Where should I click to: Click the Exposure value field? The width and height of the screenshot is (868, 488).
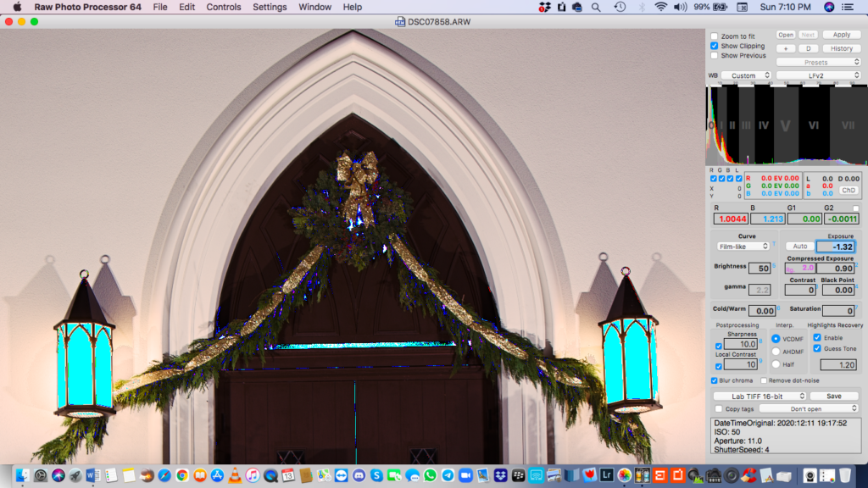pos(835,247)
